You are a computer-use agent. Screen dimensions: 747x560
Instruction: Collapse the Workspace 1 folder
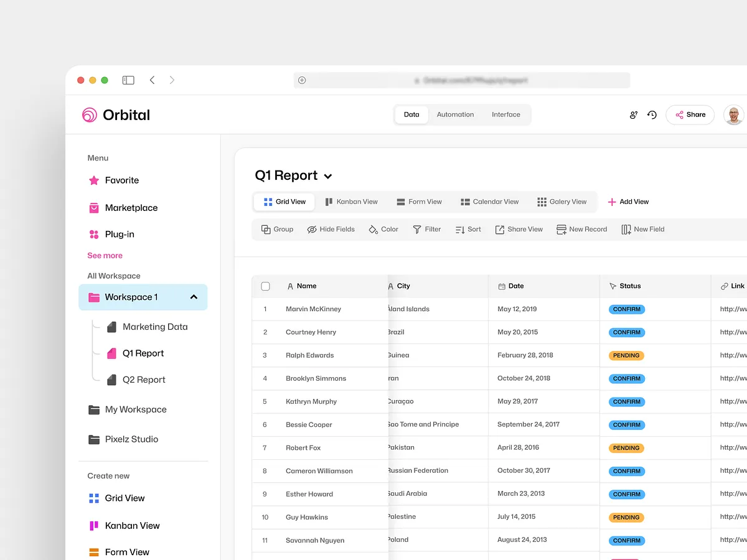click(193, 297)
